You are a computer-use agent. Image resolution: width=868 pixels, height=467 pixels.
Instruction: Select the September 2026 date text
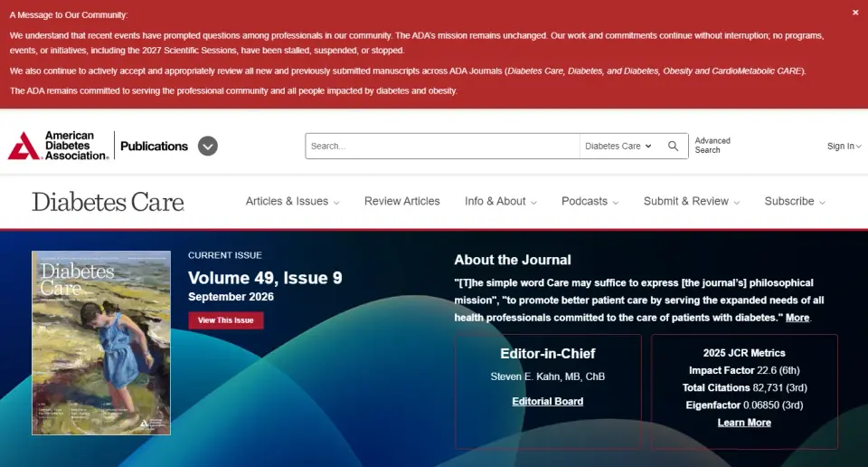click(231, 297)
